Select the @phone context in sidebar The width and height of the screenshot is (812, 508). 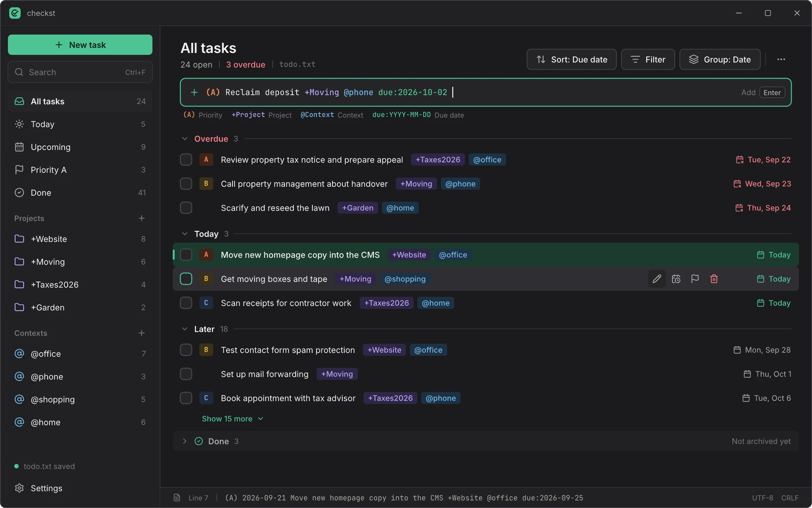[80, 377]
